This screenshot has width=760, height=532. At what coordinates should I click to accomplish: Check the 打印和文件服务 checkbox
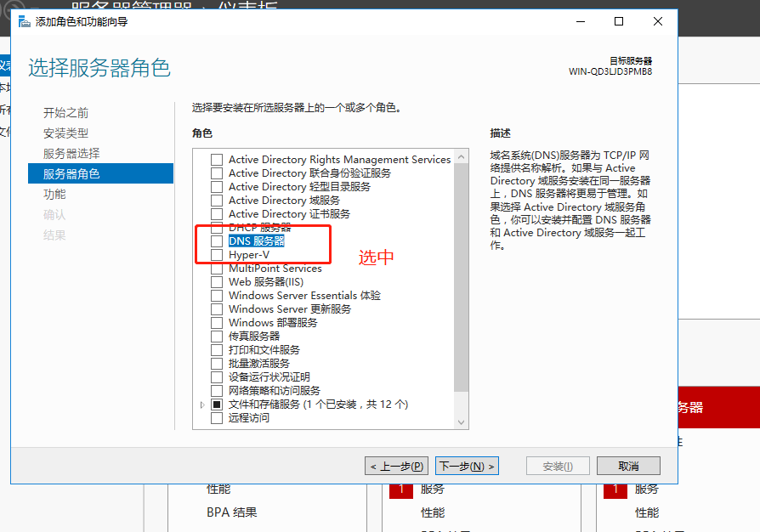click(217, 349)
